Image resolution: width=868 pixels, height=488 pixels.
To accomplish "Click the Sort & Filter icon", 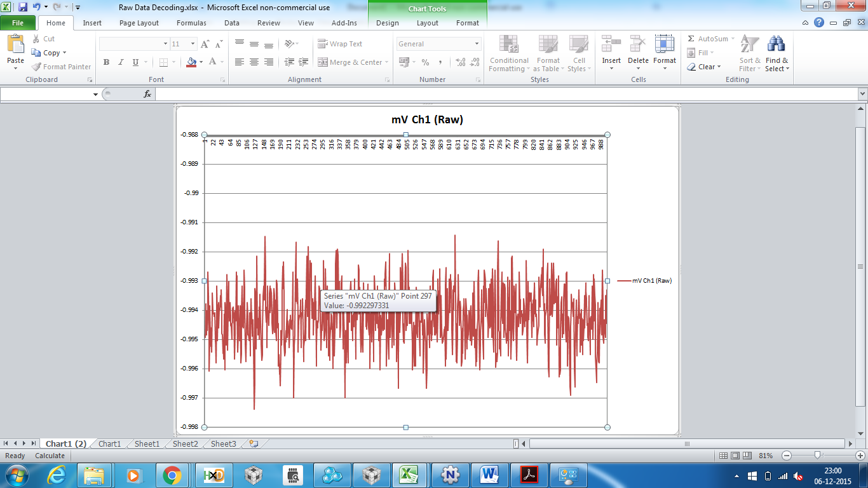I will tap(750, 44).
